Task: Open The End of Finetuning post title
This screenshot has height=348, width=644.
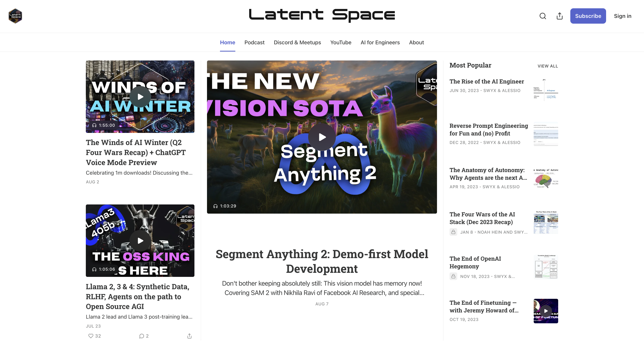Action: click(484, 306)
